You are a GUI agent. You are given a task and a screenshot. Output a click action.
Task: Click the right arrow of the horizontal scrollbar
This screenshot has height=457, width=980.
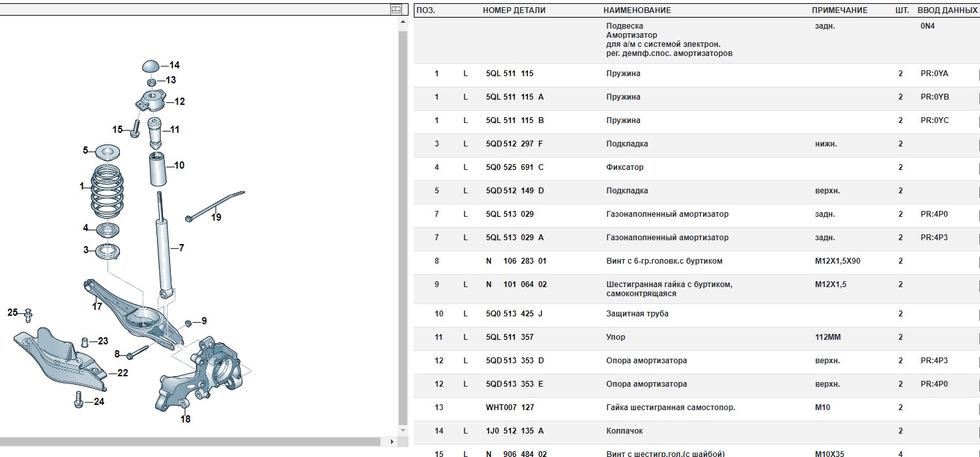392,441
